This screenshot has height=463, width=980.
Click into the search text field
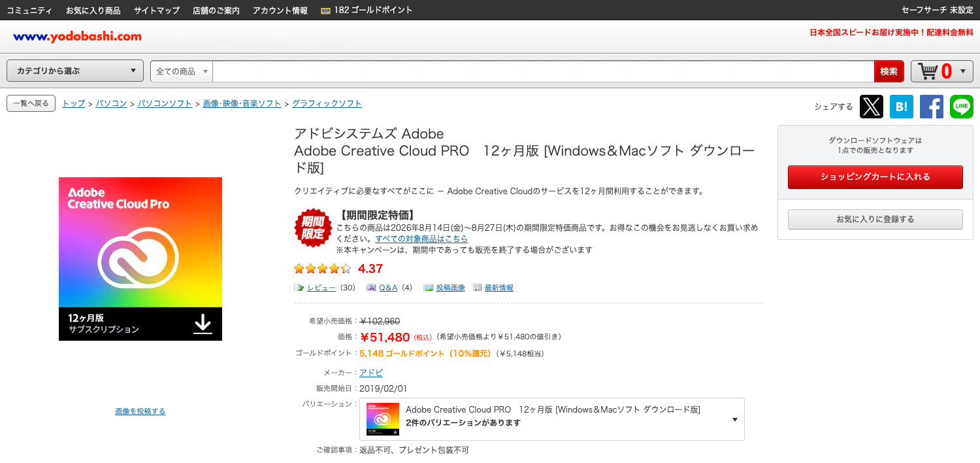click(x=543, y=71)
